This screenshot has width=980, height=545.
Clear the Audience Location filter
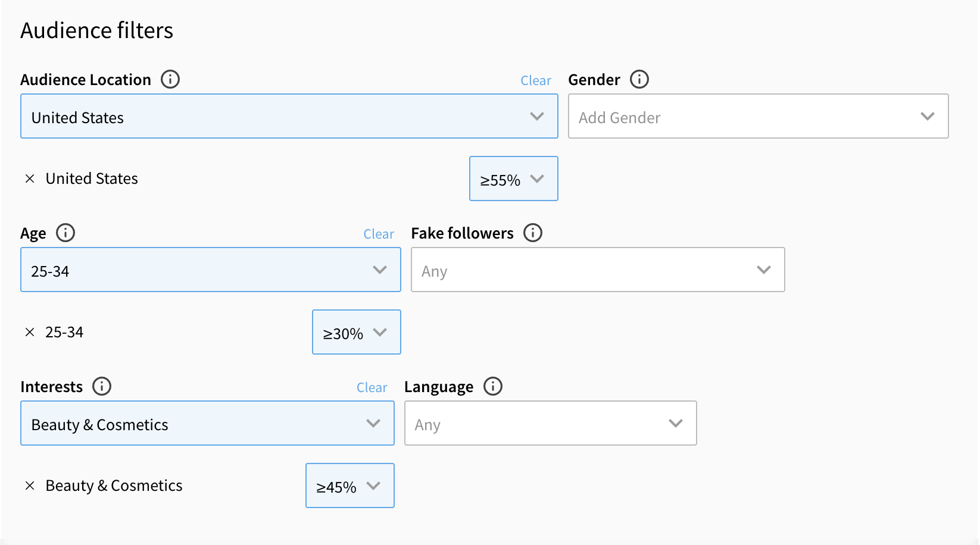536,81
